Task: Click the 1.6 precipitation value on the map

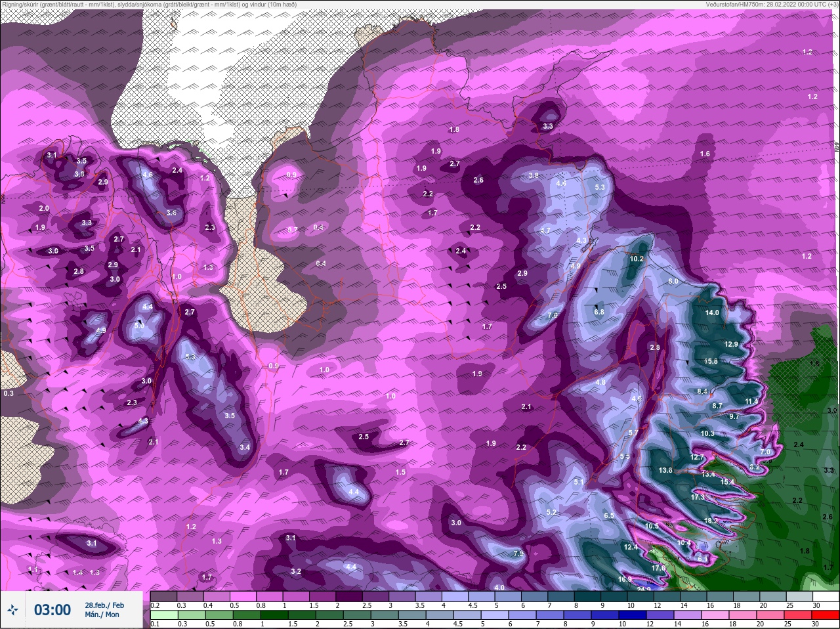Action: click(x=705, y=154)
